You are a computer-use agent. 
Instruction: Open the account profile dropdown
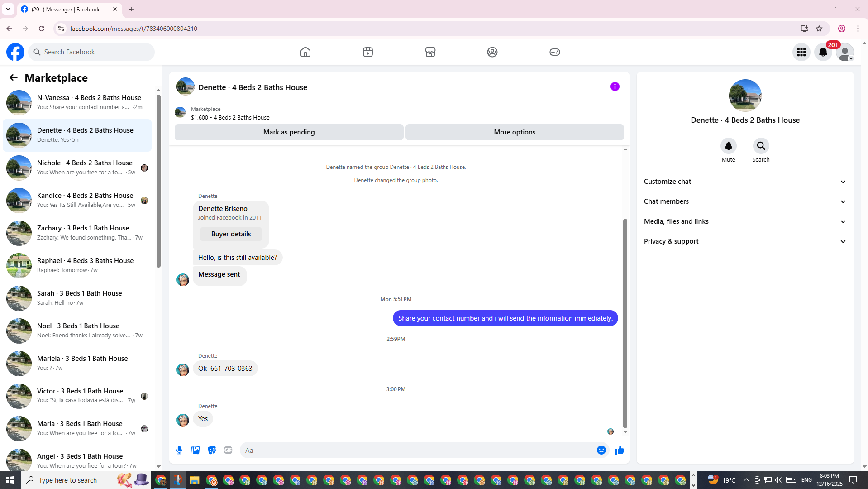click(845, 52)
